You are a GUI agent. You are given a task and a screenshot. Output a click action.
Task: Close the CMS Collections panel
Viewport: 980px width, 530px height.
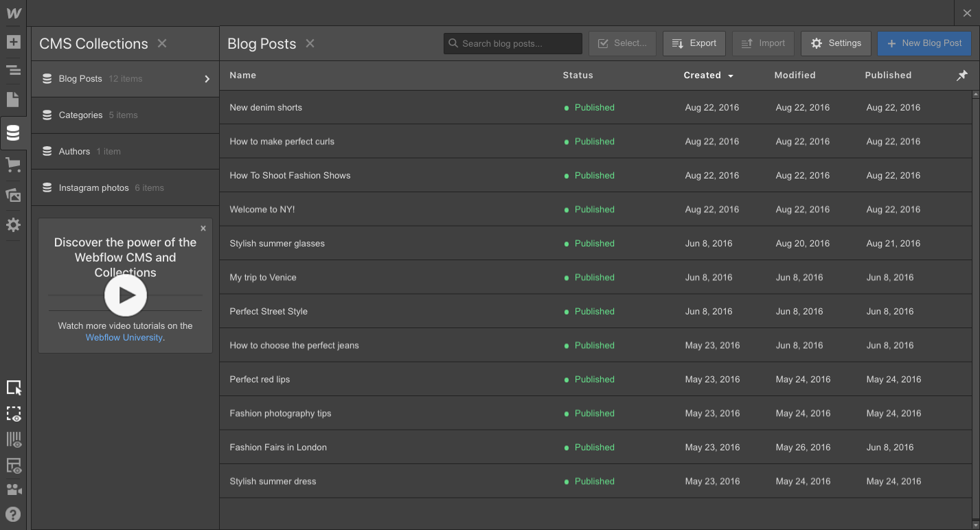coord(162,43)
